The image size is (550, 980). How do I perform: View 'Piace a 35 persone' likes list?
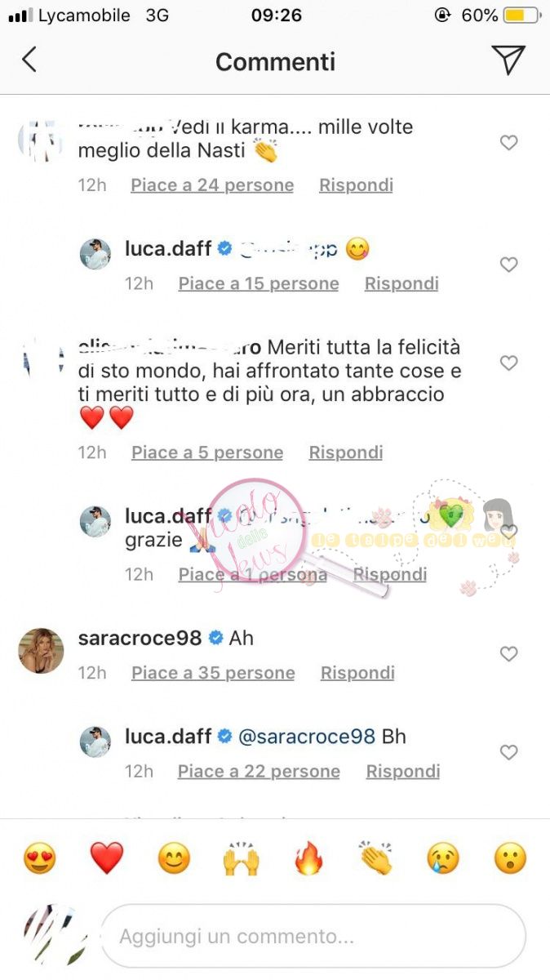point(213,673)
